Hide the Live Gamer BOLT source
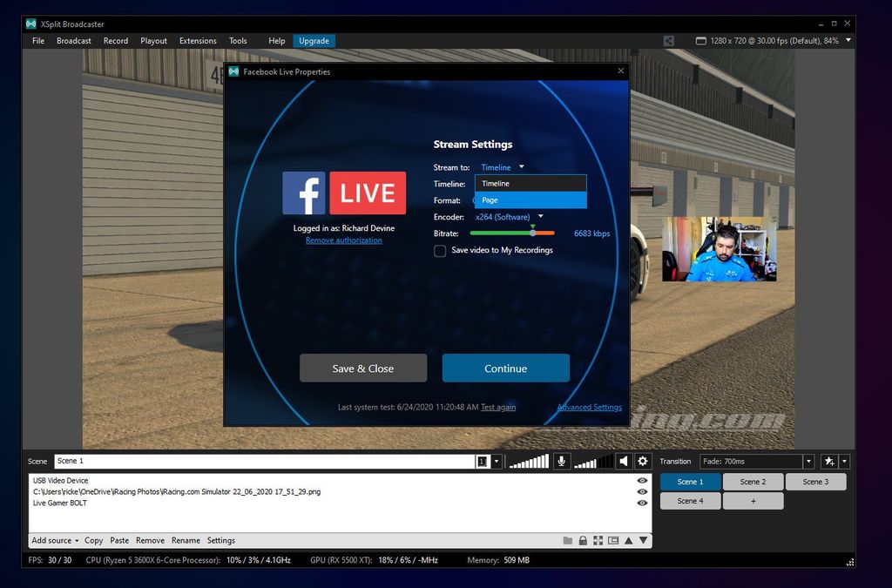This screenshot has width=892, height=588. 642,504
